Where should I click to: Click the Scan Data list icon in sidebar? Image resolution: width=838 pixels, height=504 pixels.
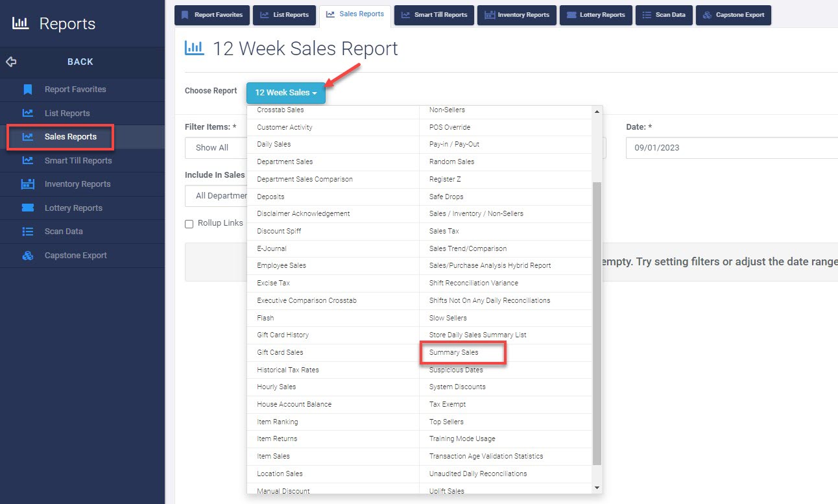pos(27,232)
